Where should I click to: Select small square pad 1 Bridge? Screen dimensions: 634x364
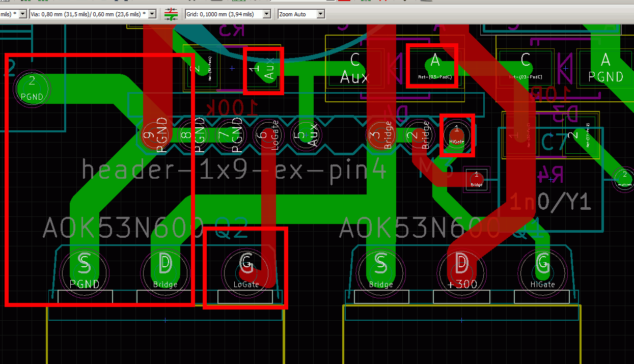(x=476, y=179)
